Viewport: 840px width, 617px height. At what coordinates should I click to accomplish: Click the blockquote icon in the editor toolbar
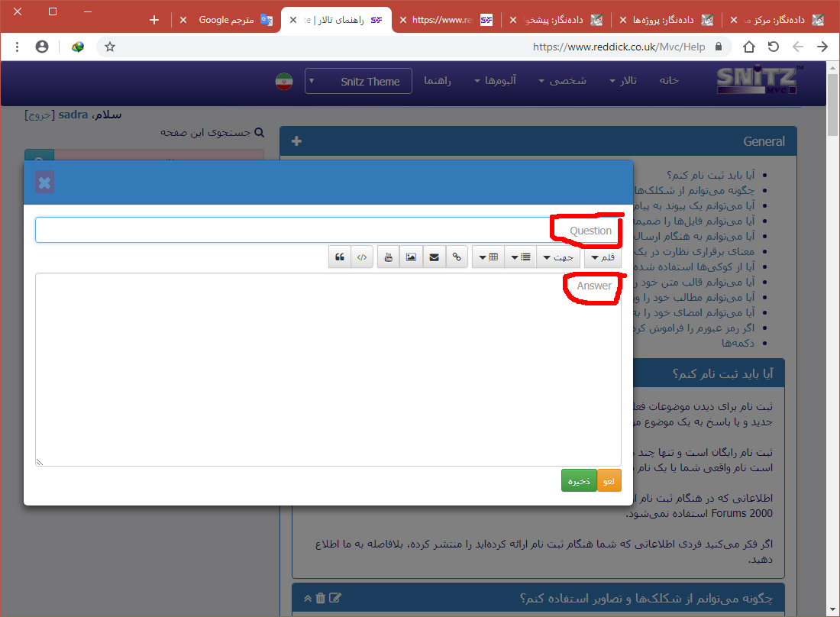tap(340, 257)
